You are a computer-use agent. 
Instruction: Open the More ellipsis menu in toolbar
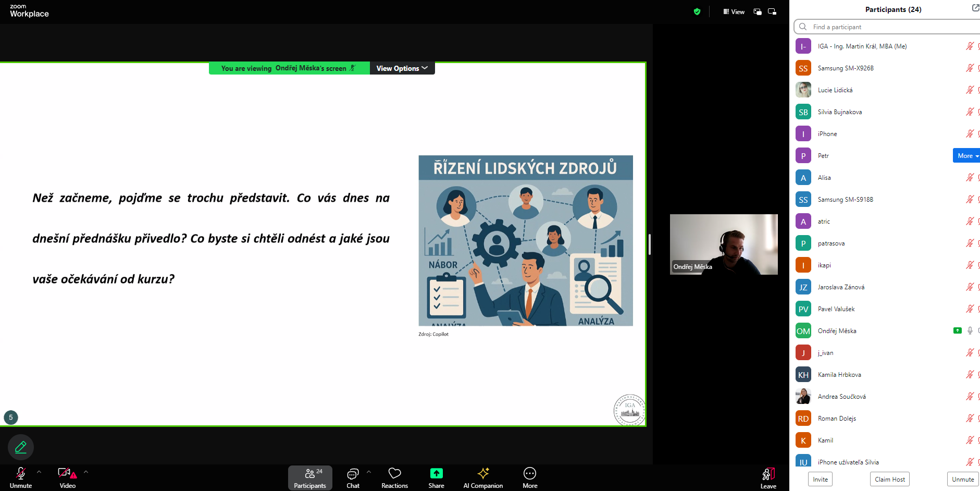530,473
